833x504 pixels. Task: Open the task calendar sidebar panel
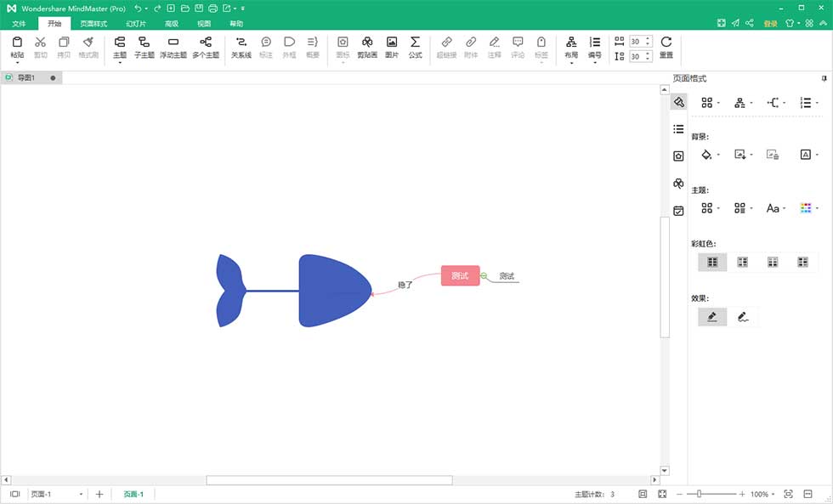tap(678, 211)
